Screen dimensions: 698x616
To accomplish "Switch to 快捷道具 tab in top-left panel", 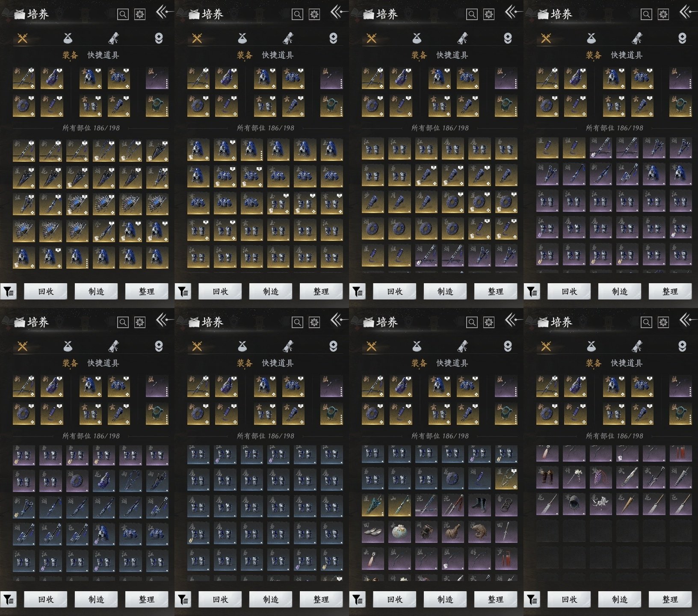I will point(103,55).
